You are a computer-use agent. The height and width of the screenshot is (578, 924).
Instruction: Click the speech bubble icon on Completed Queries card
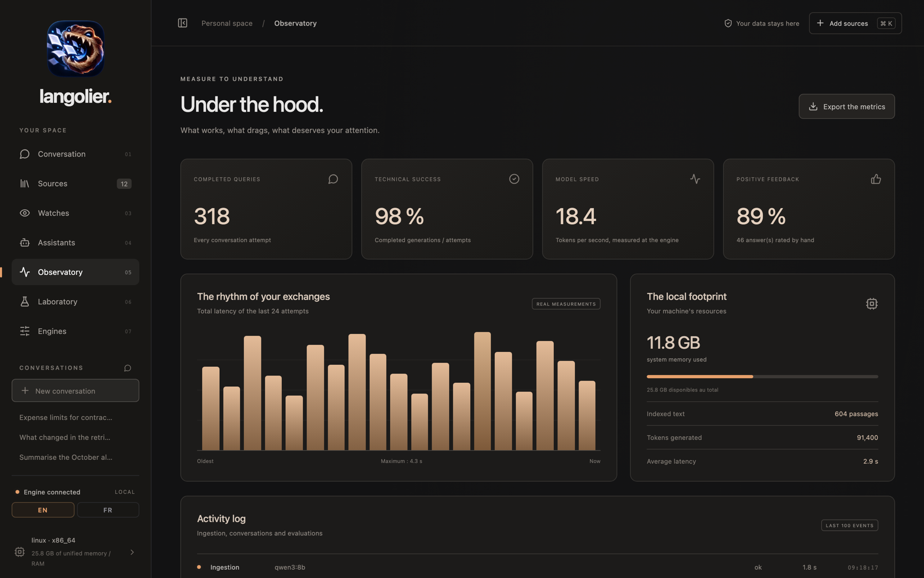(x=333, y=179)
